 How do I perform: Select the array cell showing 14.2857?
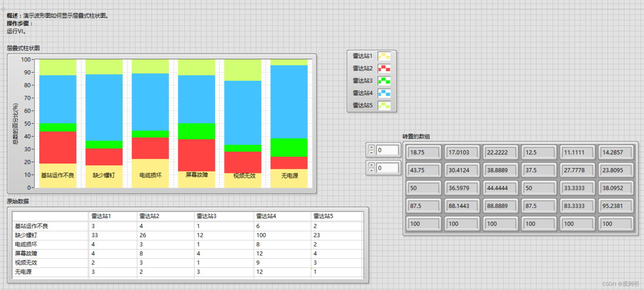tap(616, 152)
